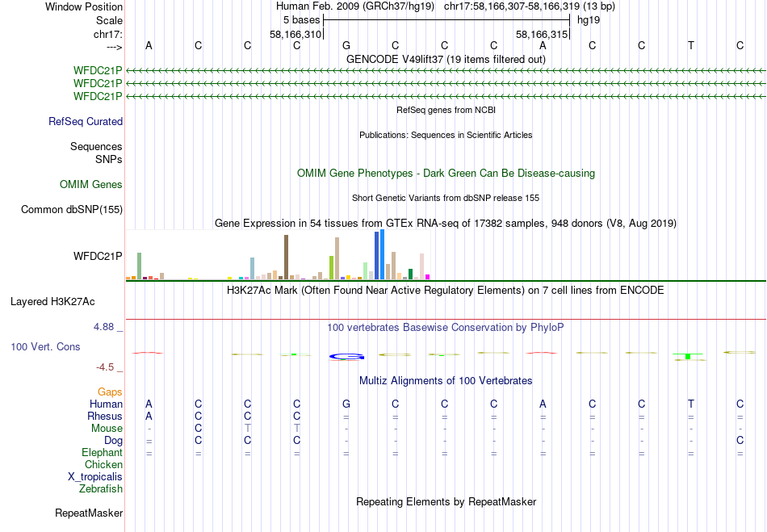Click the sage green GTEx bar near the left
Viewport: 767px width, 532px height.
pyautogui.click(x=139, y=266)
